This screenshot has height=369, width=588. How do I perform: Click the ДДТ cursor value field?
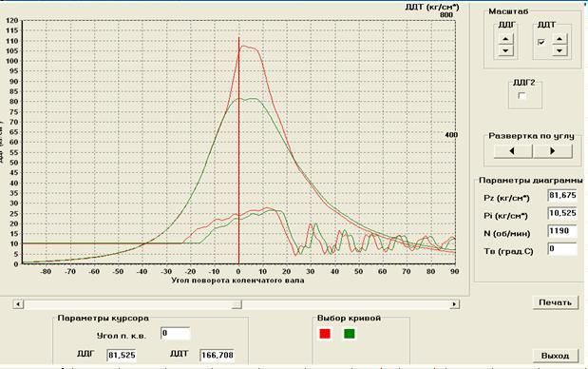(218, 355)
